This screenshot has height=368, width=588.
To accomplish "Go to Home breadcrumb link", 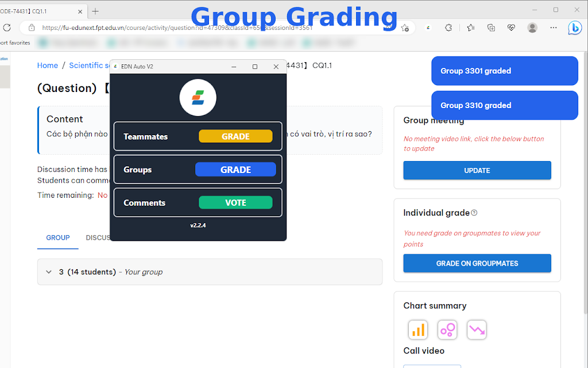I will [48, 66].
